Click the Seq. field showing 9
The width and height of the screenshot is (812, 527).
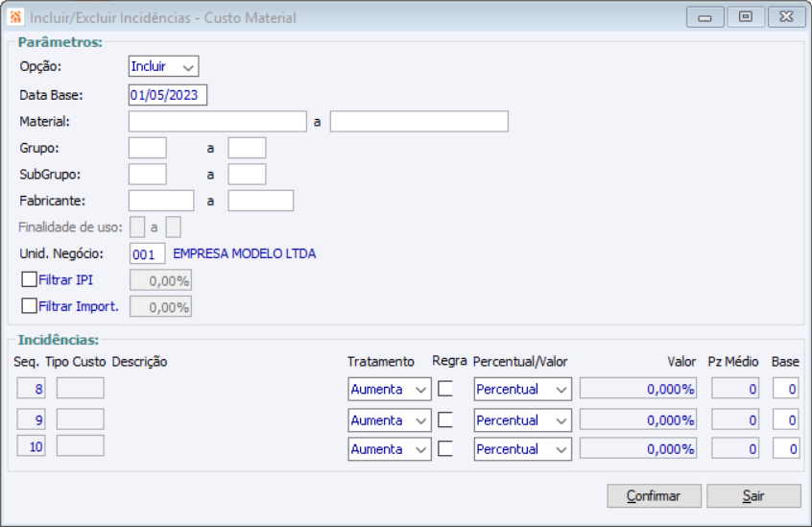tap(31, 419)
